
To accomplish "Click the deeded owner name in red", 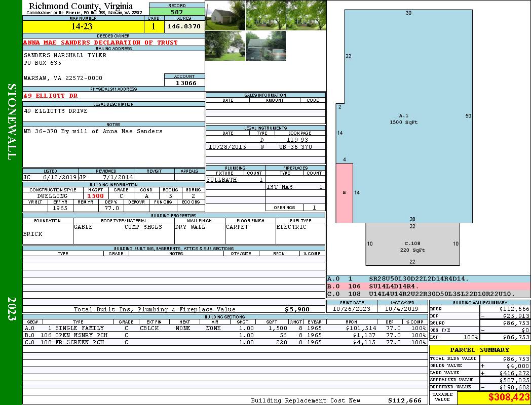I will coord(100,43).
